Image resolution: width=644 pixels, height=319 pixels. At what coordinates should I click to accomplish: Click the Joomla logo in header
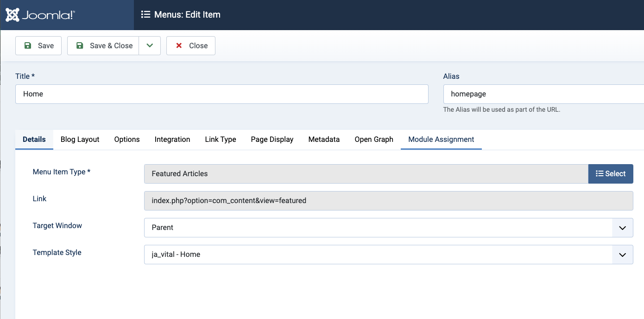(x=40, y=15)
